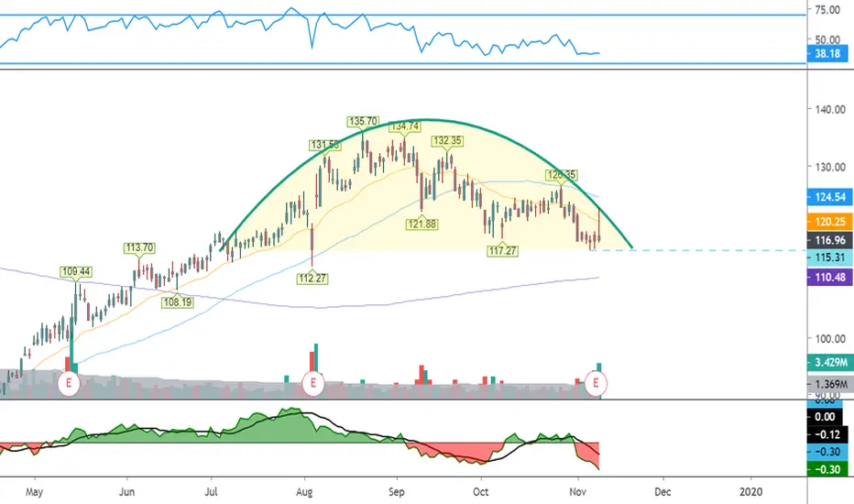This screenshot has height=504, width=854.
Task: Click the 120.25 orange price tag
Action: [830, 221]
